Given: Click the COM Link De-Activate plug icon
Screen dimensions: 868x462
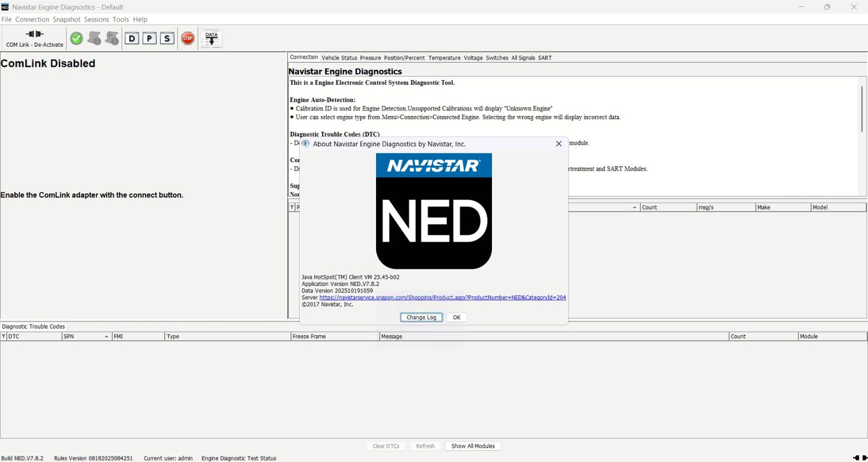Looking at the screenshot, I should click(x=34, y=34).
